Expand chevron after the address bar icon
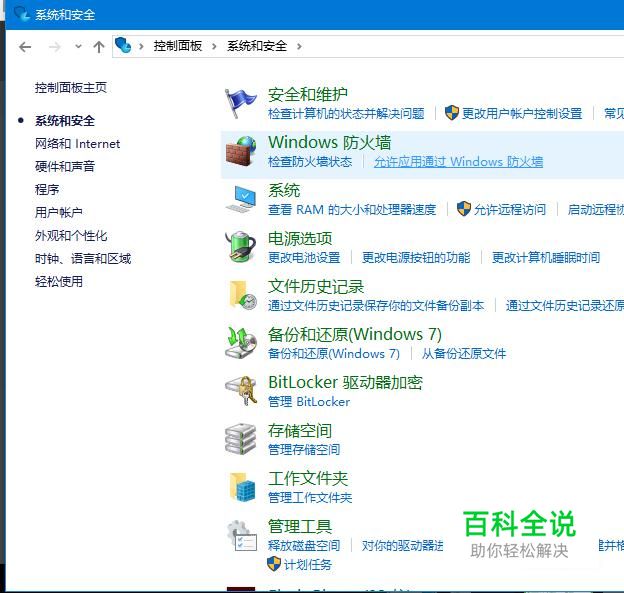The width and height of the screenshot is (624, 593). [x=141, y=47]
